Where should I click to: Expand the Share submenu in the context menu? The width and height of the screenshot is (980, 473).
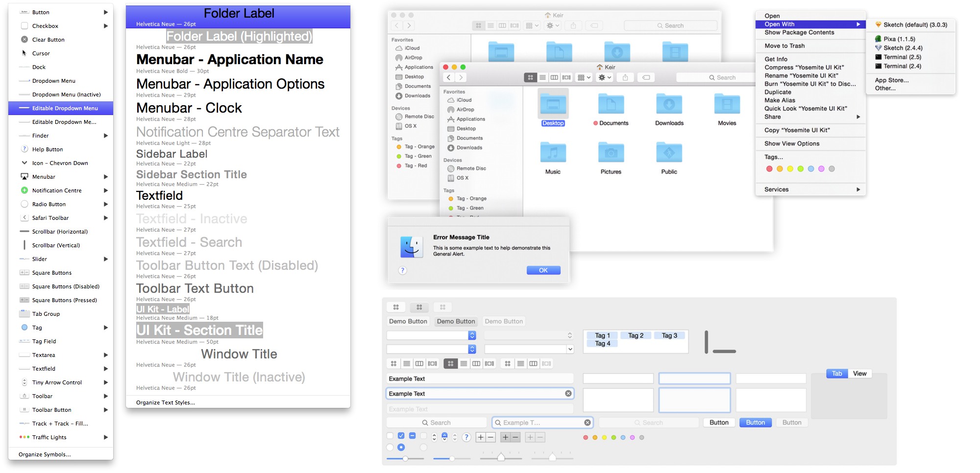click(810, 117)
